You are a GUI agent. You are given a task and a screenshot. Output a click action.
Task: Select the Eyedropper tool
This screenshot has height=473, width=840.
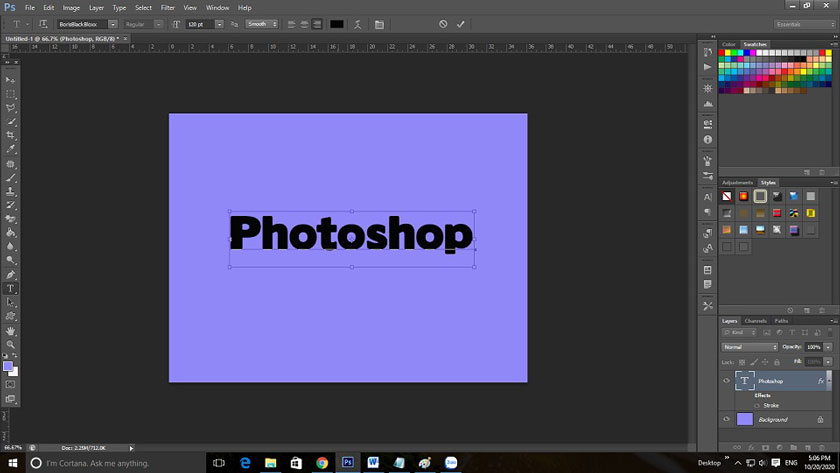(x=10, y=149)
